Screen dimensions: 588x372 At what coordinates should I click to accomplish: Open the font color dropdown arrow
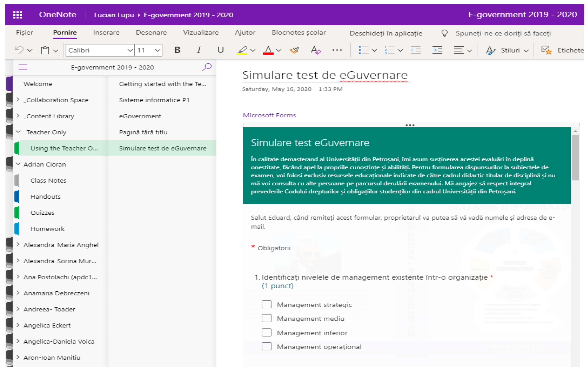pos(279,51)
